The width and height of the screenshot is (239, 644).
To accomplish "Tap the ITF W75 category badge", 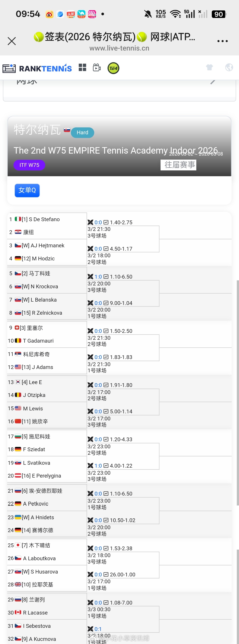I will coord(29,165).
